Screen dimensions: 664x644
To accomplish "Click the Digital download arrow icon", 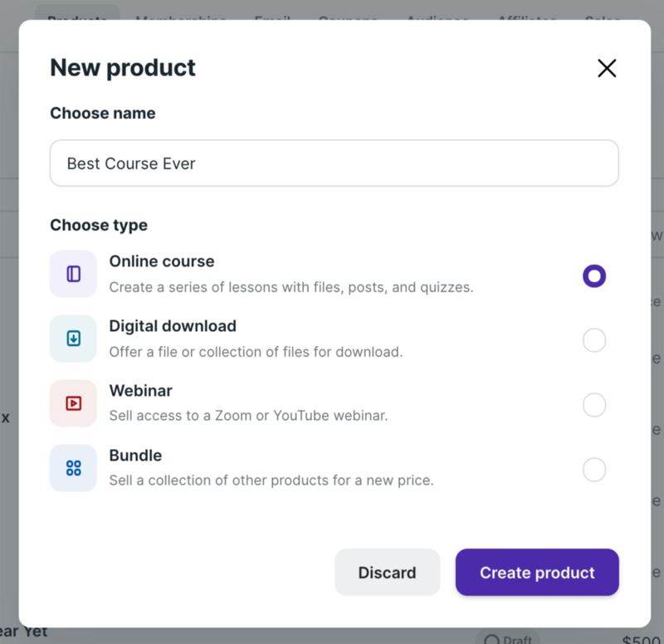I will pos(73,339).
